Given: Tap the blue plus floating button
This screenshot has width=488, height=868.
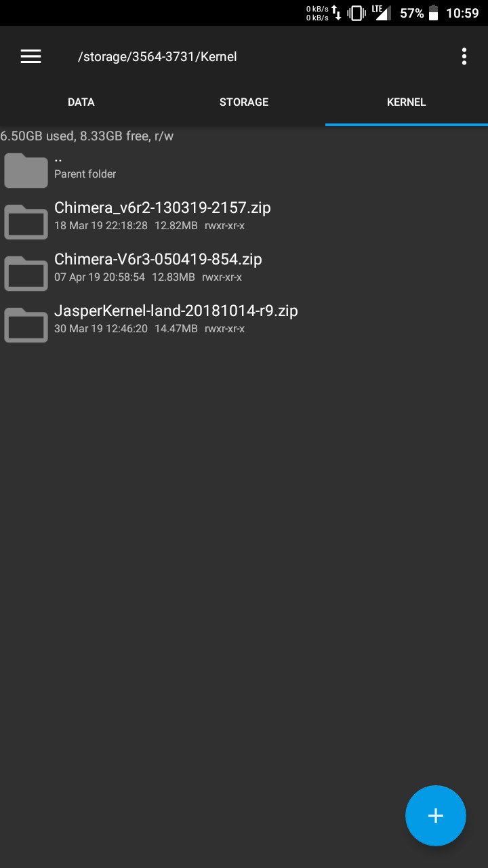Looking at the screenshot, I should (x=436, y=816).
